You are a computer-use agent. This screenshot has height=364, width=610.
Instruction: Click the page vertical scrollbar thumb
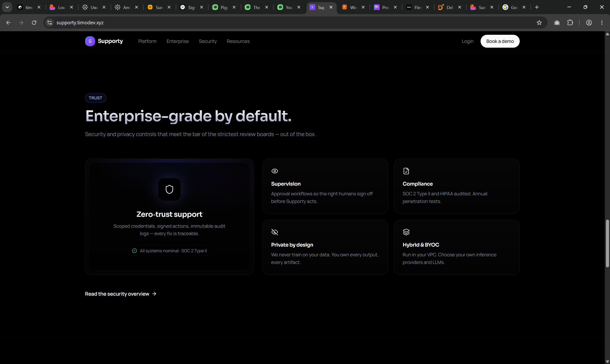point(607,243)
